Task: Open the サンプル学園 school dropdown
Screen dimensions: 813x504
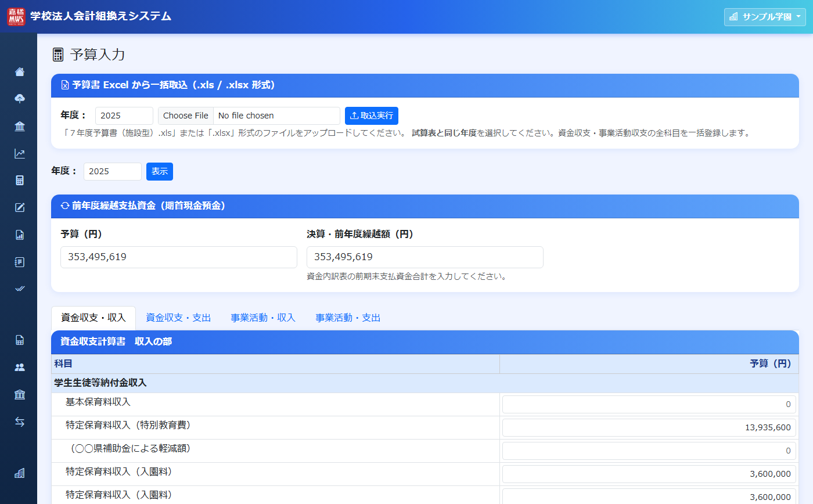Action: click(x=765, y=17)
